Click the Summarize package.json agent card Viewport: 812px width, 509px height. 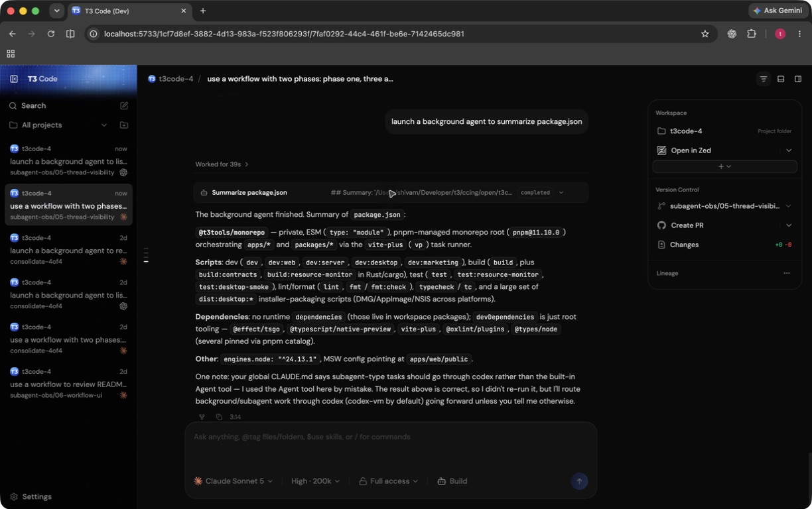tap(391, 193)
